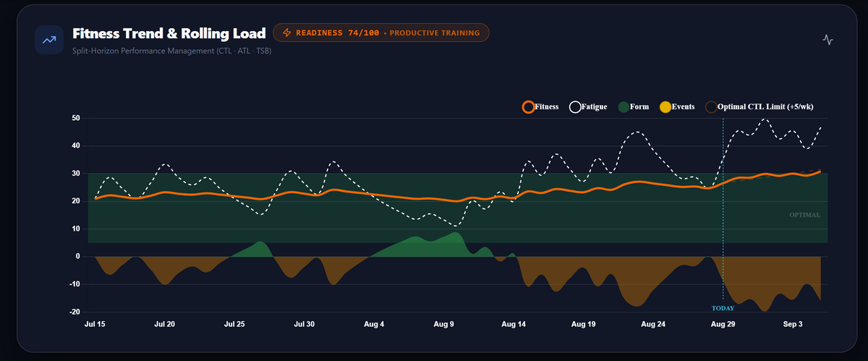Click the Fitness Trend & Rolling Load title
Image resolution: width=868 pixels, height=361 pixels.
169,33
